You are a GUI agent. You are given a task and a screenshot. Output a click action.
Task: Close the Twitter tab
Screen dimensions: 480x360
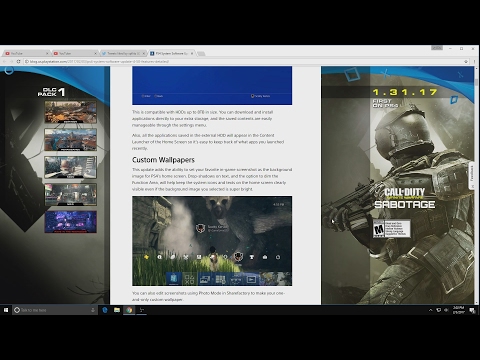coord(144,53)
